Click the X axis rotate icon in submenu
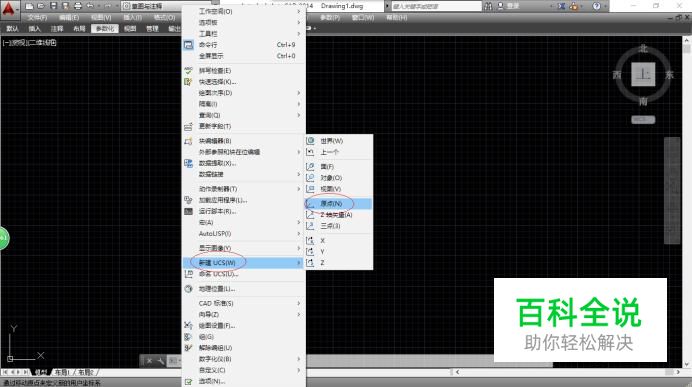This screenshot has width=692, height=387. 311,240
